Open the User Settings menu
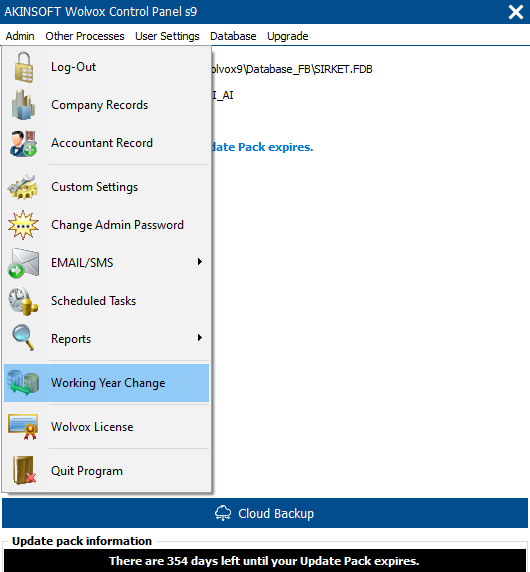This screenshot has height=572, width=530. click(x=167, y=36)
